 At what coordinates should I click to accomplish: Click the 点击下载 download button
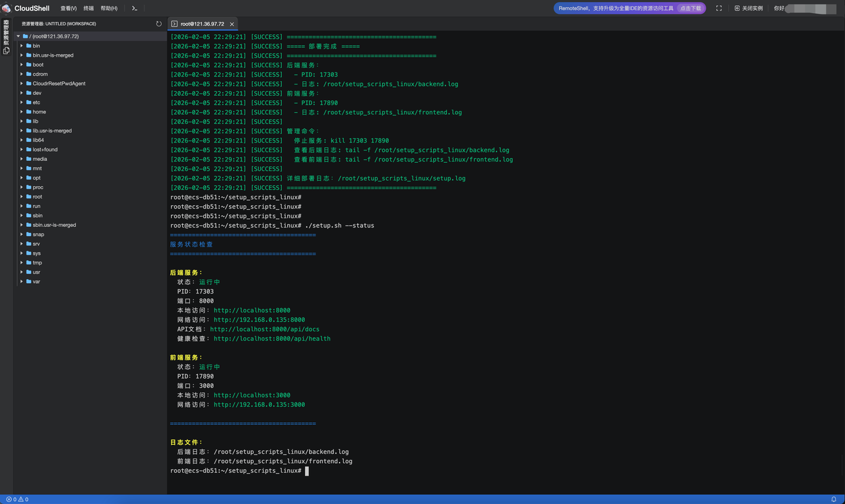point(691,8)
